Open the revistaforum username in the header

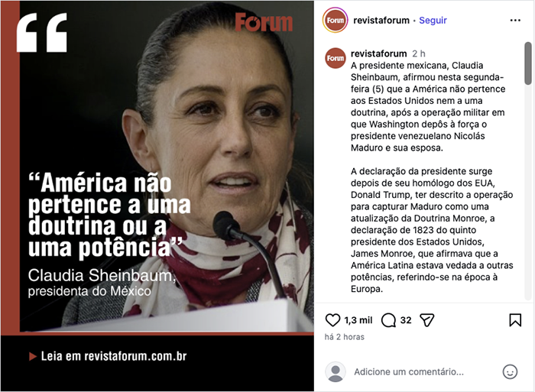(x=381, y=21)
